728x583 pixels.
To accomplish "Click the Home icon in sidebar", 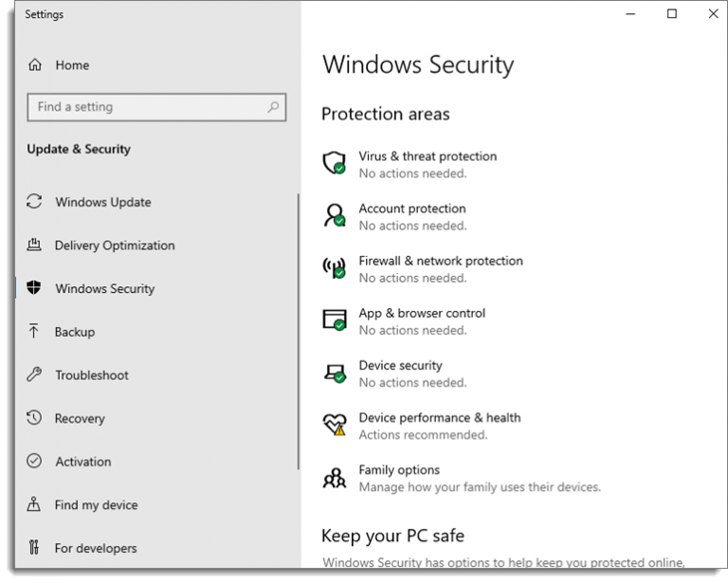I will pos(35,65).
